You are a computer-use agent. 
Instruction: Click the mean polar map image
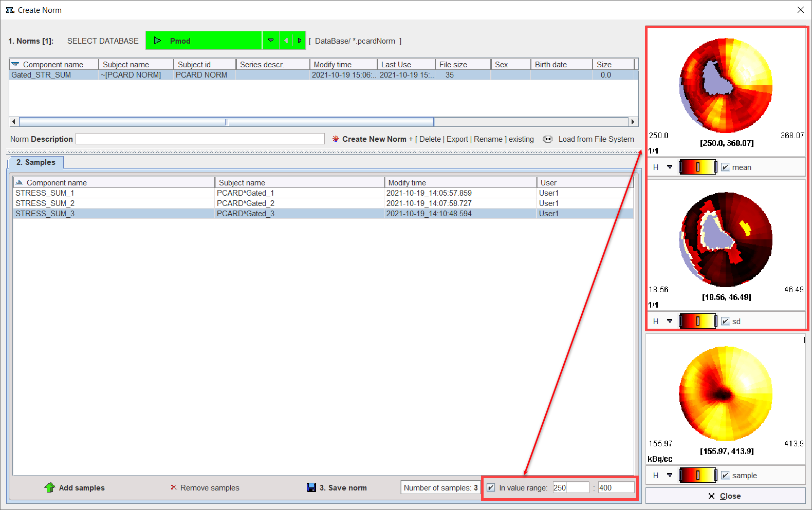click(x=726, y=85)
